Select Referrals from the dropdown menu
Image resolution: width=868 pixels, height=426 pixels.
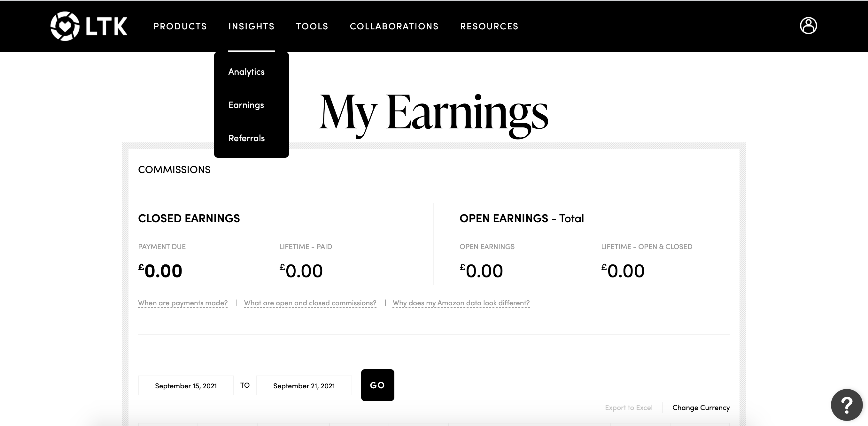[x=246, y=138]
